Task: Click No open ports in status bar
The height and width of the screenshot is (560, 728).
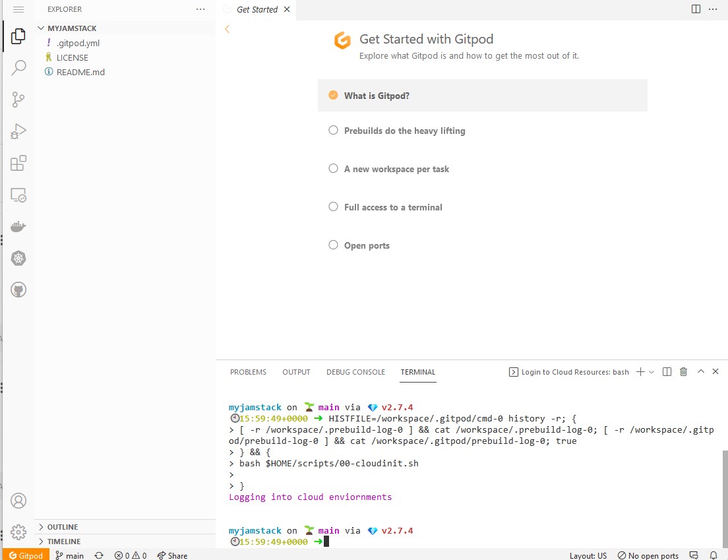Action: [x=648, y=555]
